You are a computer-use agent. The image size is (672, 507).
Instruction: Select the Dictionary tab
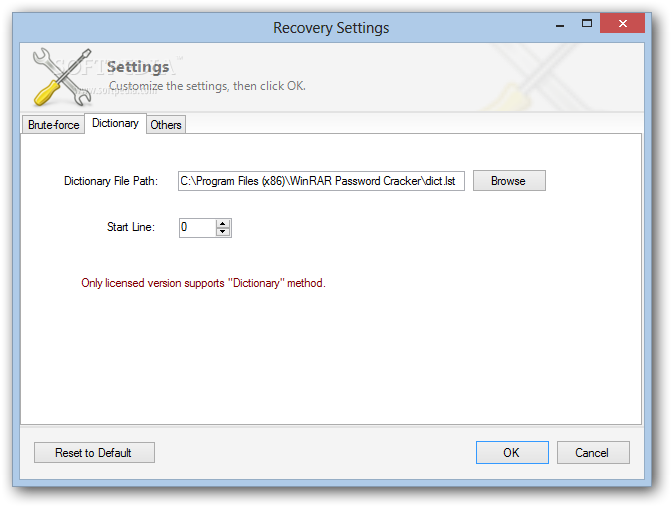click(x=115, y=123)
